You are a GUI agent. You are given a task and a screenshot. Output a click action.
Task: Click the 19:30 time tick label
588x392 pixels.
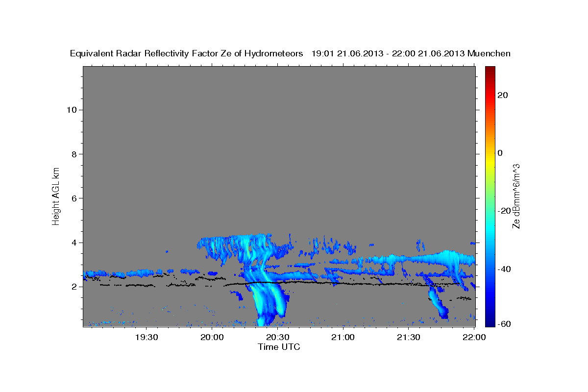(x=147, y=337)
